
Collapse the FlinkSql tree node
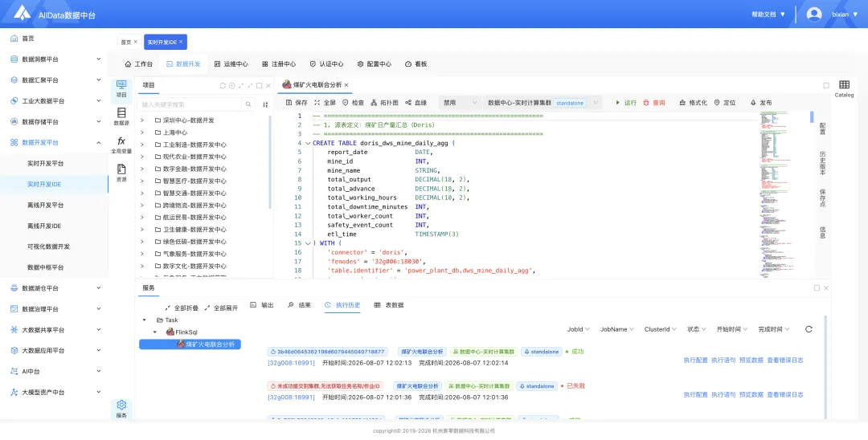coord(155,332)
